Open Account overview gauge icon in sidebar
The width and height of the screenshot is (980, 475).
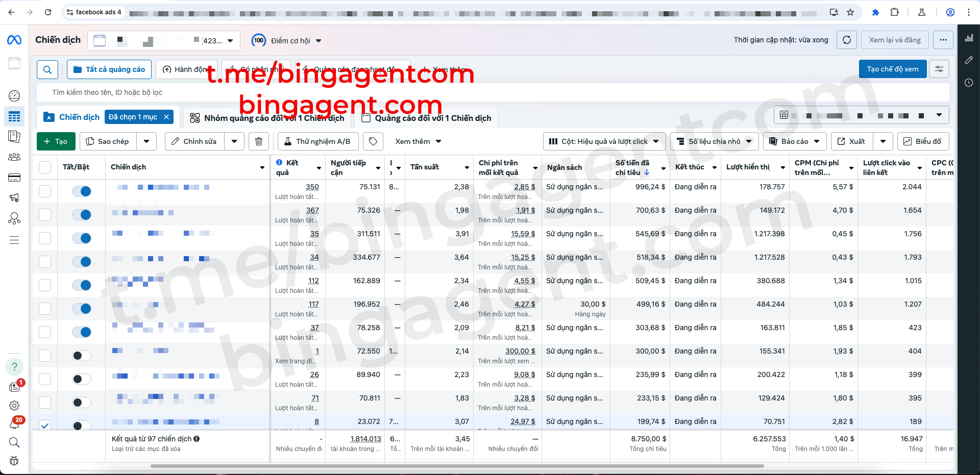14,95
